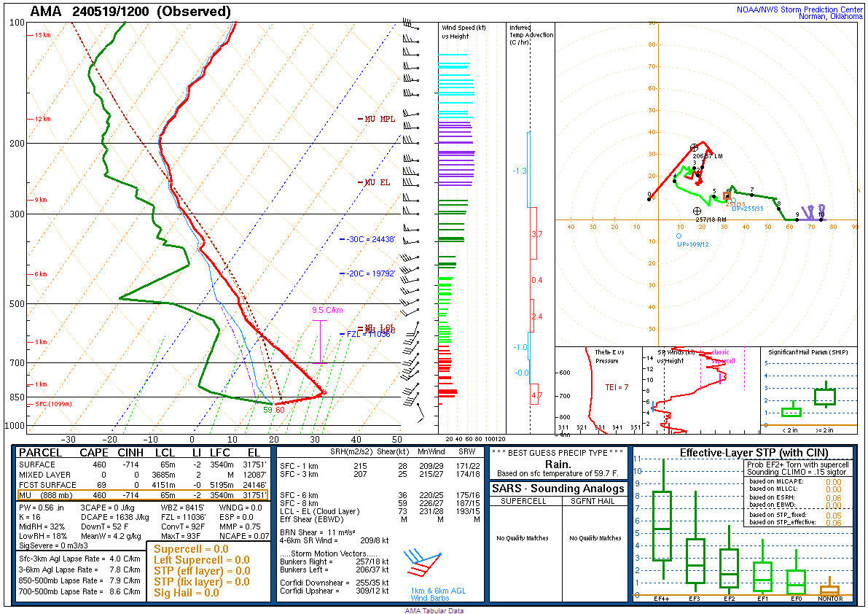868x614 pixels.
Task: Click the MU EL level marker
Action: (x=376, y=182)
